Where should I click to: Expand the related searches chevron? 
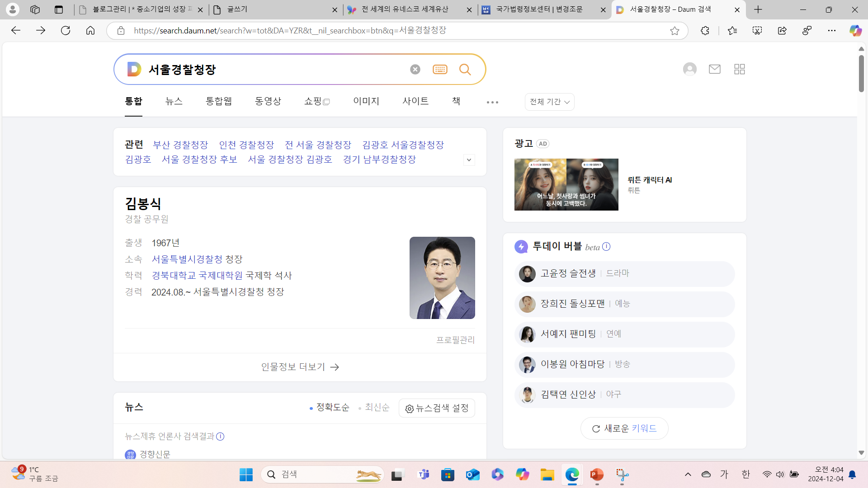tap(469, 160)
